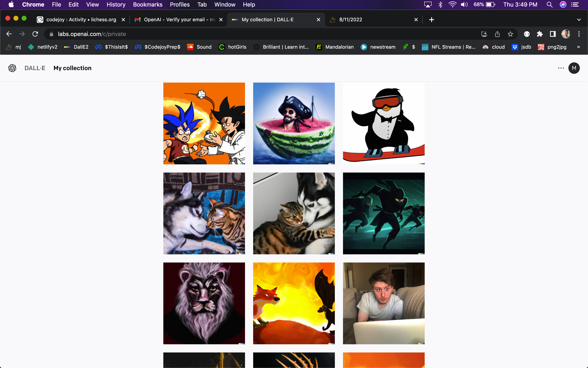
Task: Open the jsdb bookmark
Action: [521, 47]
